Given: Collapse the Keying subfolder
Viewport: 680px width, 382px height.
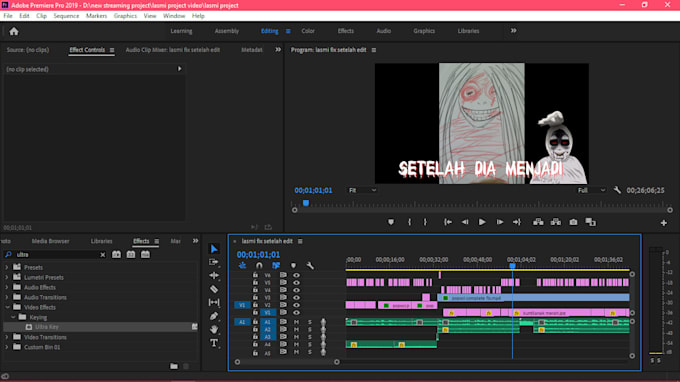Looking at the screenshot, I should [x=13, y=317].
